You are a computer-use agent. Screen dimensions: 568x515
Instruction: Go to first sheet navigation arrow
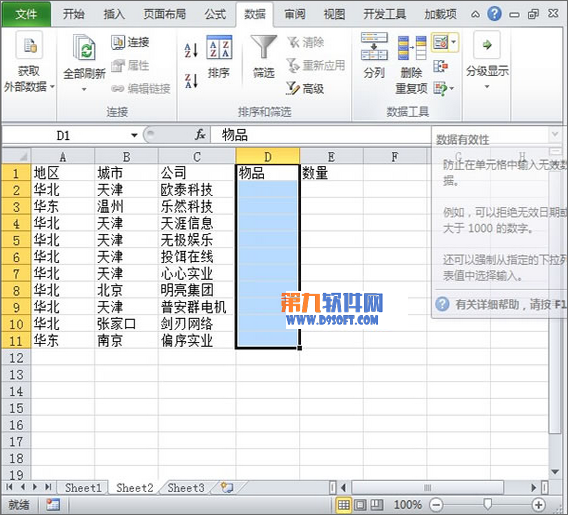click(x=9, y=487)
